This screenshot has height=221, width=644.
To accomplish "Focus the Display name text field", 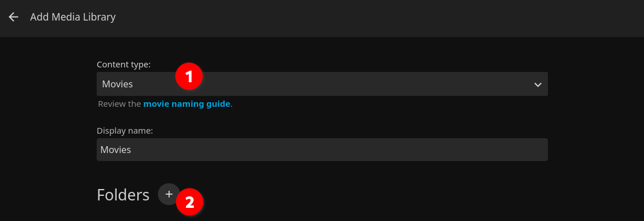I will (322, 150).
